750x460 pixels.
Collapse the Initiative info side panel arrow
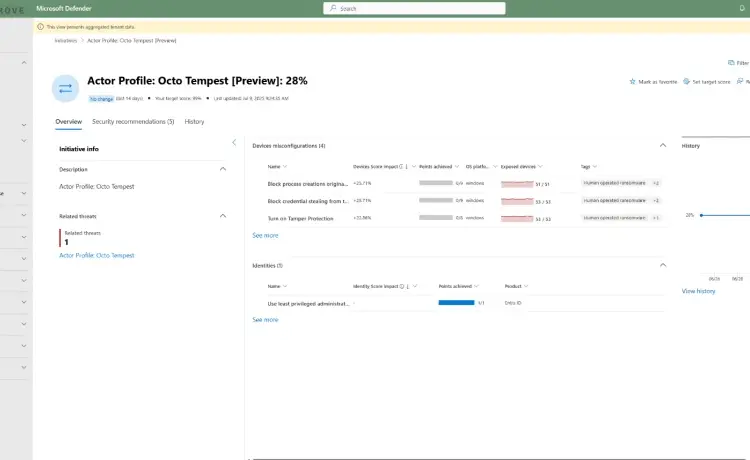coord(234,142)
